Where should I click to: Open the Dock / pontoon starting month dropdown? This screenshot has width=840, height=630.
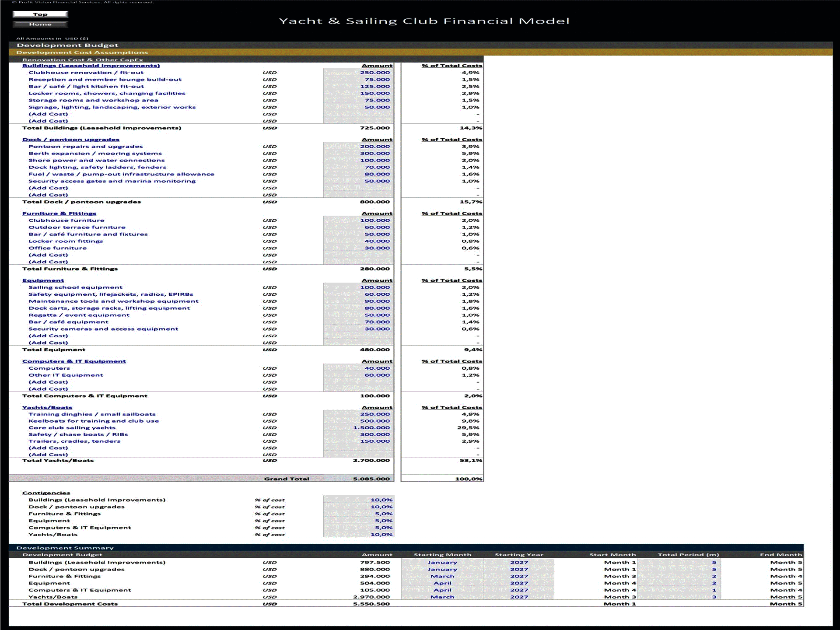point(442,570)
